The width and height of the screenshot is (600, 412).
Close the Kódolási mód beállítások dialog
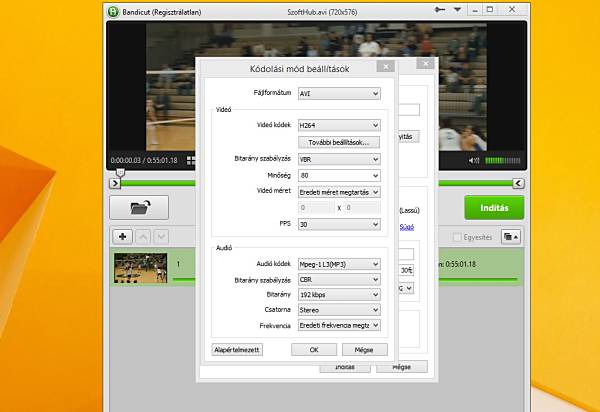click(386, 67)
